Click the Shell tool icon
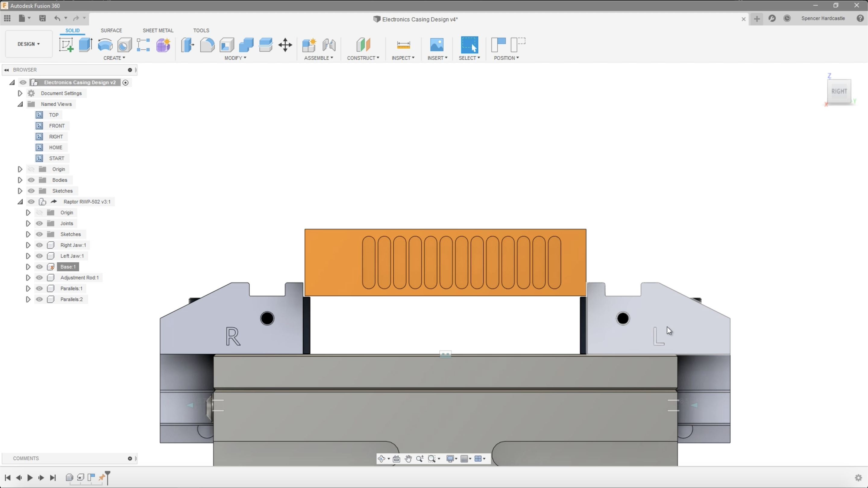The image size is (868, 488). pyautogui.click(x=227, y=45)
